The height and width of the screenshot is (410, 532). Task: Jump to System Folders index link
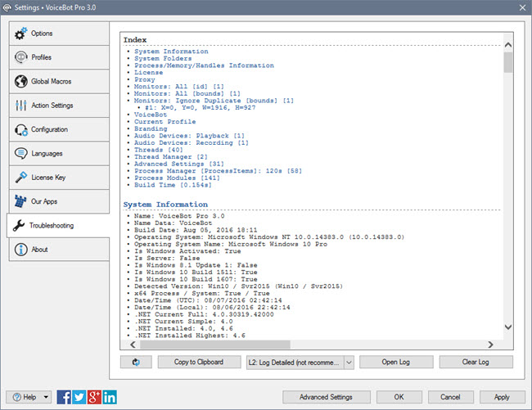click(165, 58)
